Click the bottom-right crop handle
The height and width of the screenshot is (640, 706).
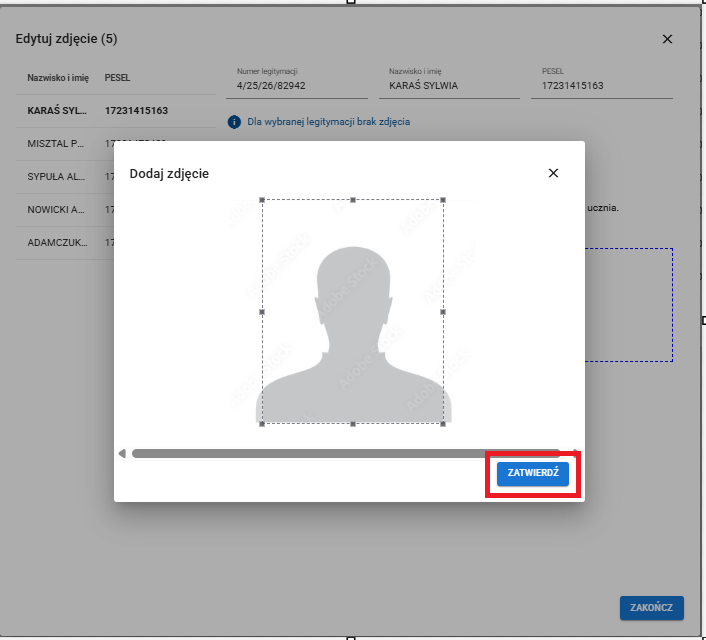point(444,424)
